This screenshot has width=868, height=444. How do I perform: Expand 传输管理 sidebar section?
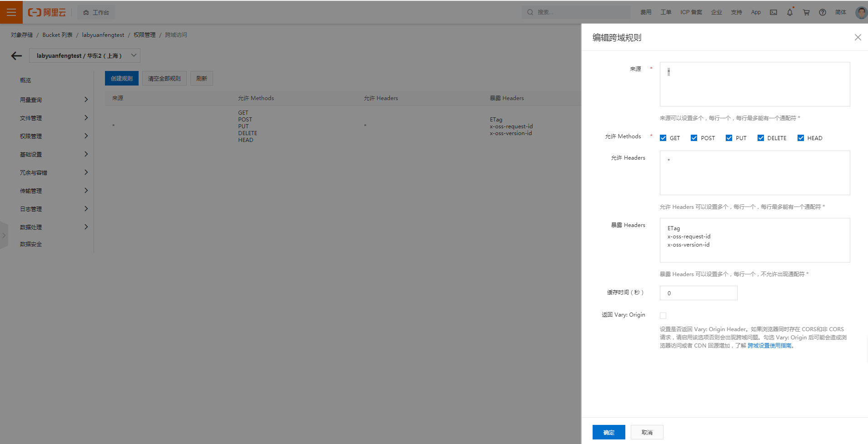[x=54, y=191]
